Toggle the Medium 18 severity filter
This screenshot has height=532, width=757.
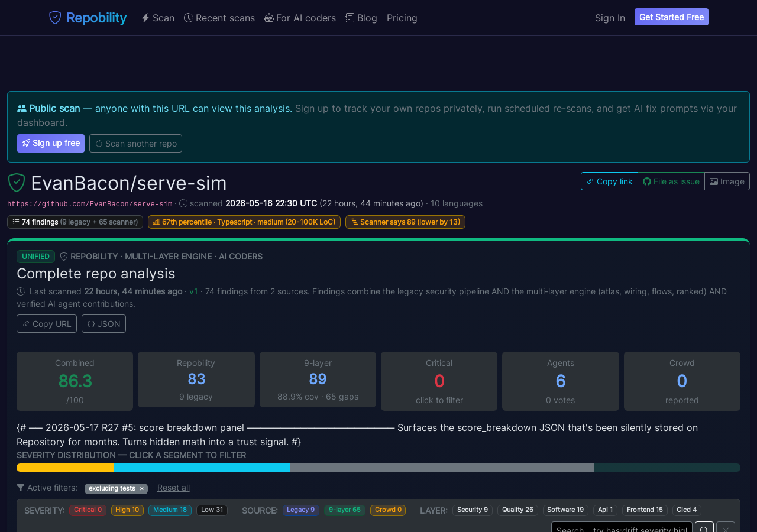[170, 510]
